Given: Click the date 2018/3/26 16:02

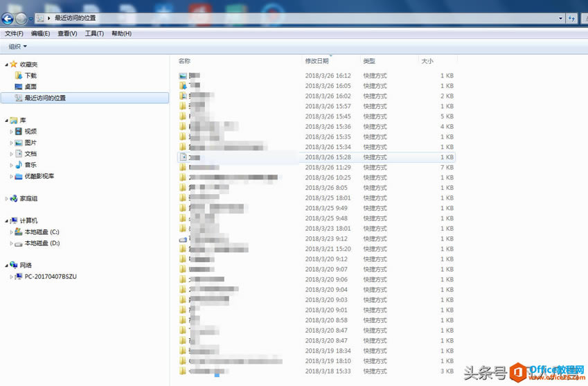Looking at the screenshot, I should pyautogui.click(x=328, y=96).
